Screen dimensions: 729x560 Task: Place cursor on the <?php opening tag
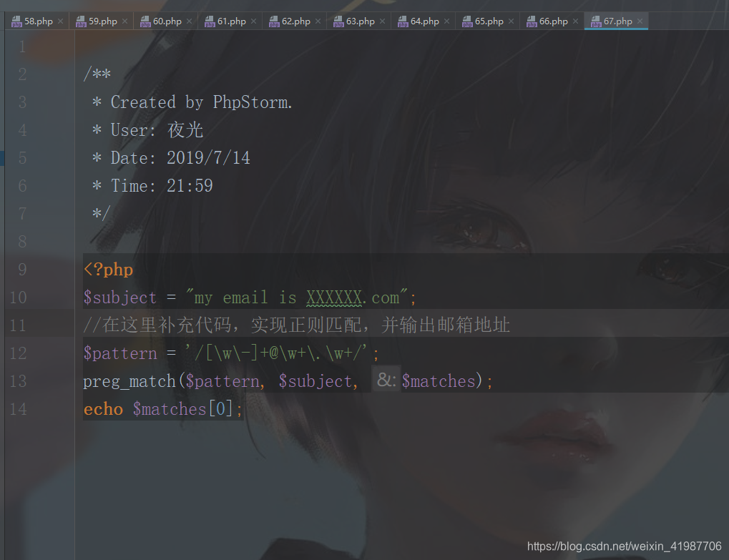(x=108, y=270)
